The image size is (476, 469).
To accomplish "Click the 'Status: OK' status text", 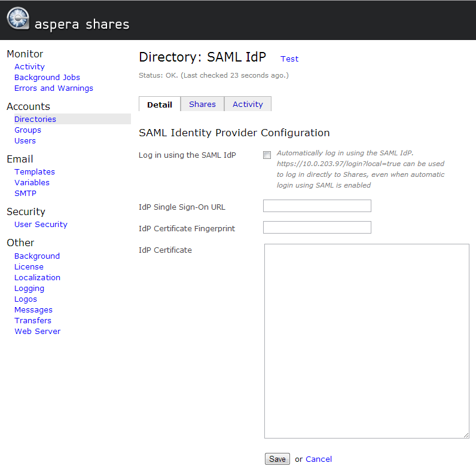I will (213, 75).
